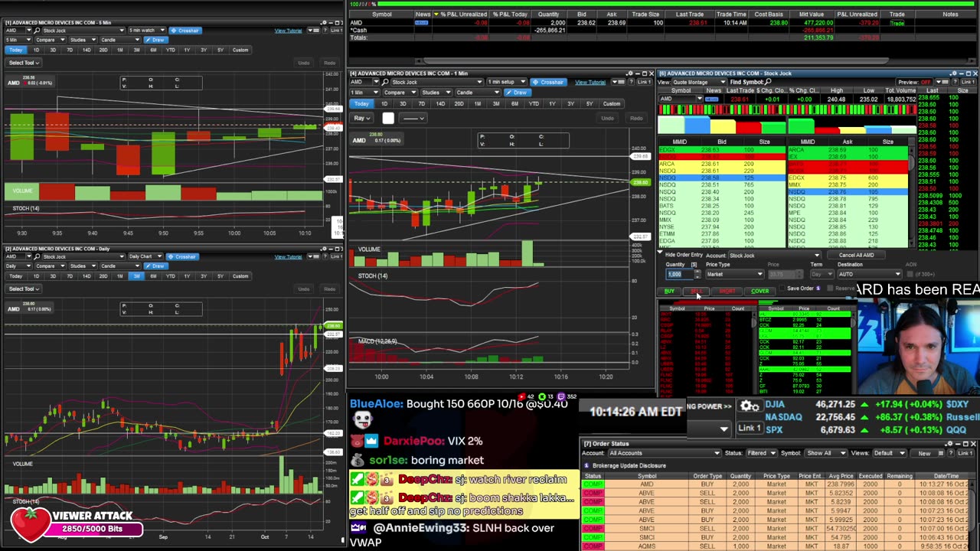Pick the white drawing color swatch
Image resolution: width=980 pixels, height=551 pixels.
pyautogui.click(x=388, y=118)
